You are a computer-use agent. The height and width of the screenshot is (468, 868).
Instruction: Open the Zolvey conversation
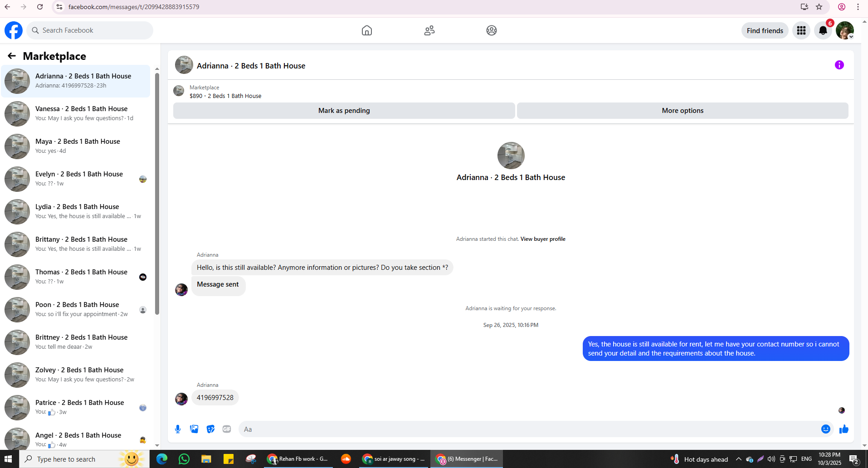[76, 375]
